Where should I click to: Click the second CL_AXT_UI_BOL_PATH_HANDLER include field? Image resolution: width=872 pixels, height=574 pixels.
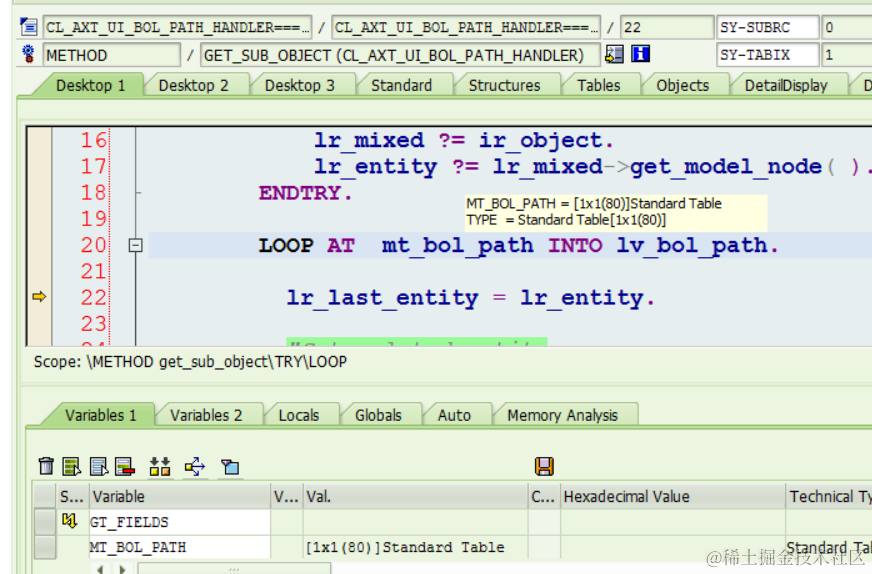(466, 27)
